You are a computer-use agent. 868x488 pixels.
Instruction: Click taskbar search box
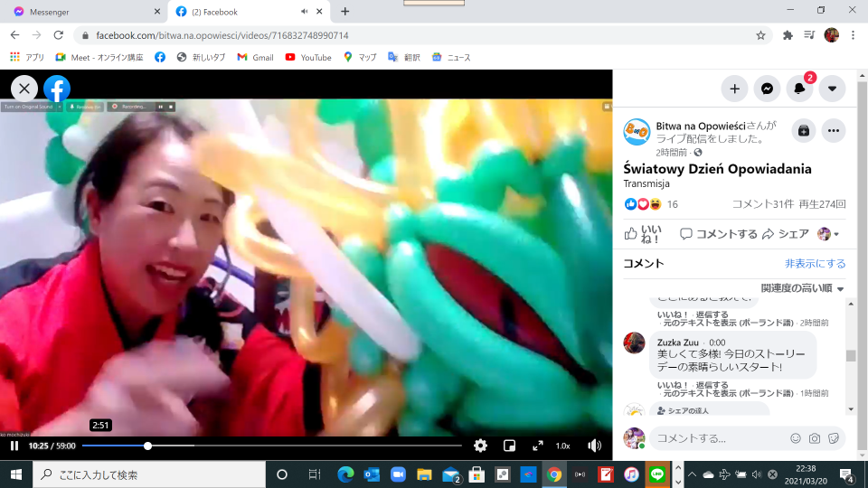tap(149, 474)
